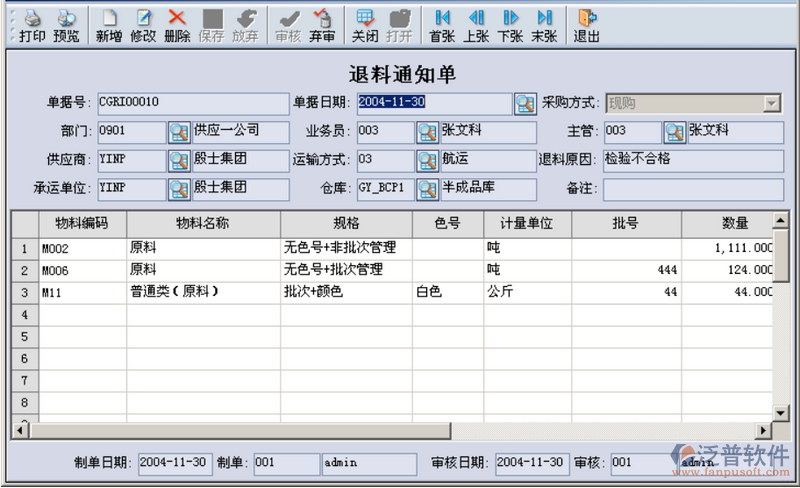
Task: Expand the 采购方式 dropdown list
Action: point(772,103)
